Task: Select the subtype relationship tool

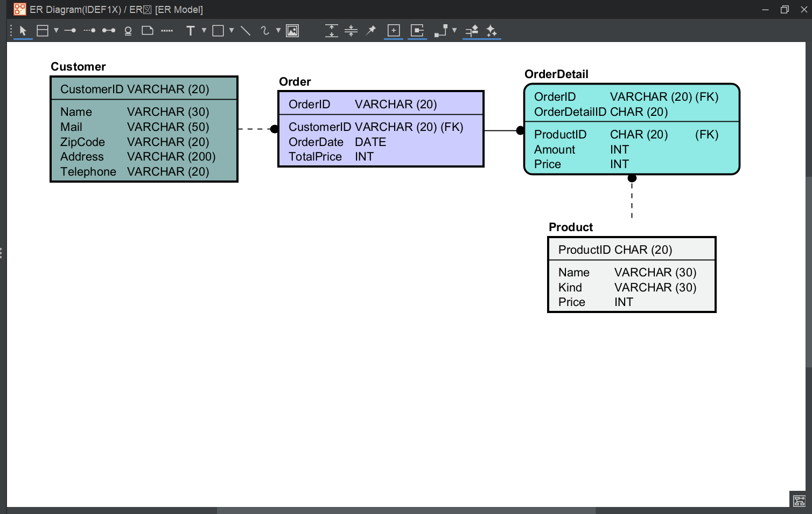Action: (128, 31)
